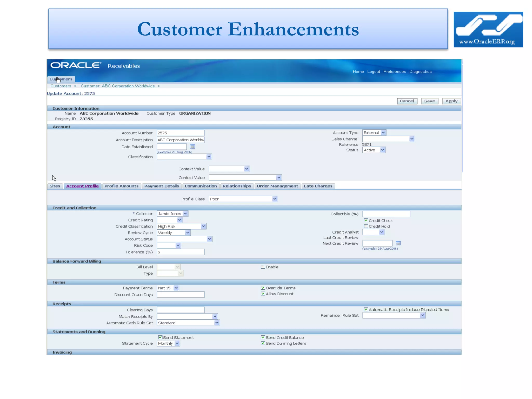
Task: Open the Payment Terms dropdown
Action: point(168,288)
